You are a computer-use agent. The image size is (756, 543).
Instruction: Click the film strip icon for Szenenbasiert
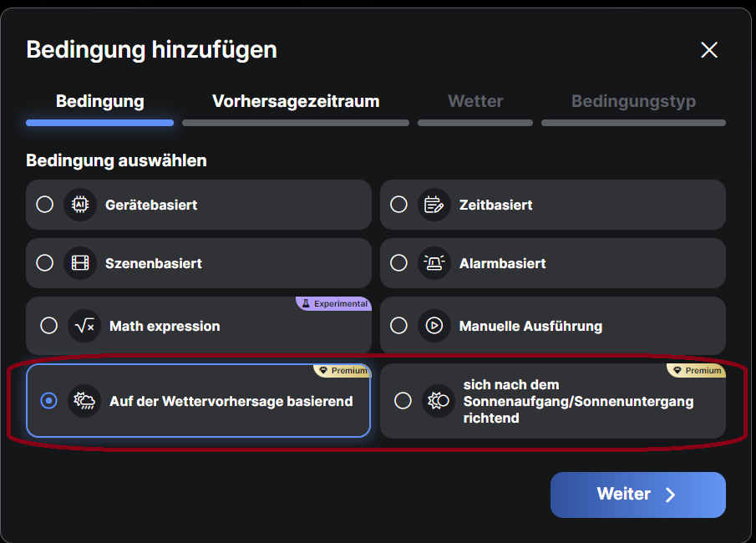pyautogui.click(x=80, y=263)
